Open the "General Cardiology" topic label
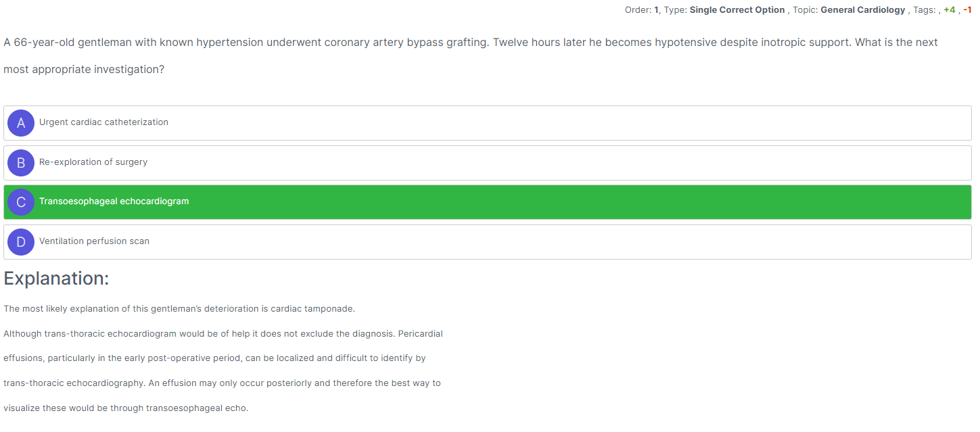The image size is (980, 432). tap(862, 10)
